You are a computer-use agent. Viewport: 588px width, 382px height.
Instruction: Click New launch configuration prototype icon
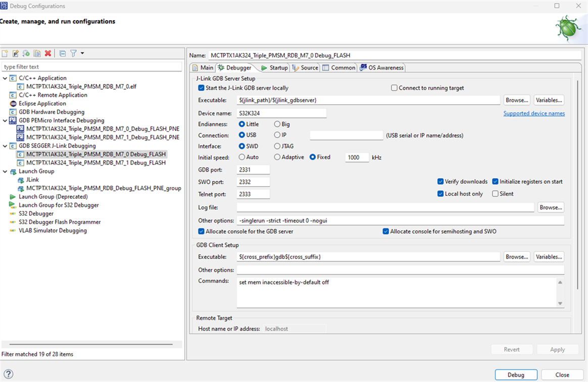(16, 53)
